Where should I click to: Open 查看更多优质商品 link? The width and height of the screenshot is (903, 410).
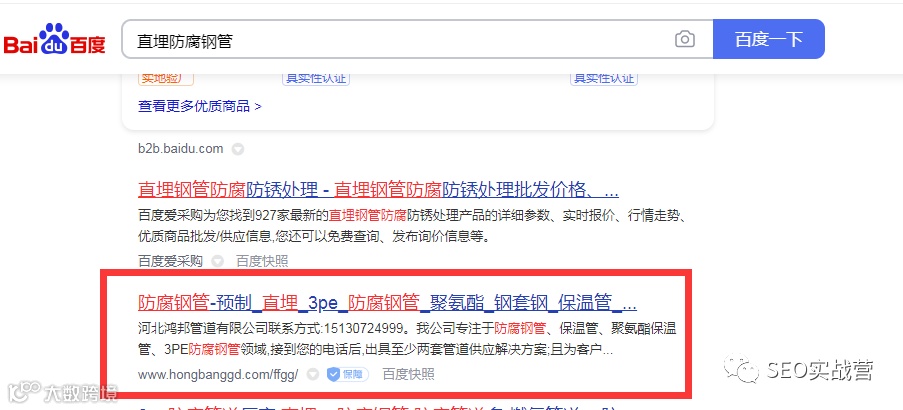[200, 107]
